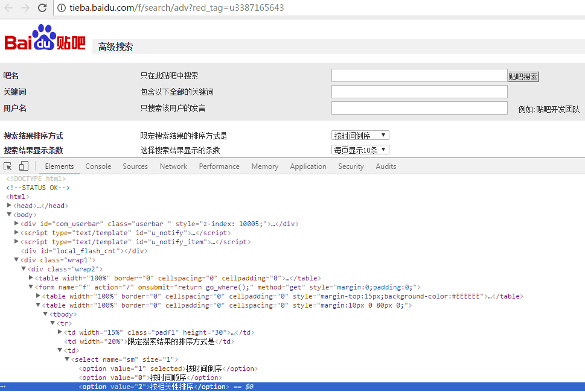Screen dimensions: 585x392
Task: Open the Application tab
Action: (308, 166)
